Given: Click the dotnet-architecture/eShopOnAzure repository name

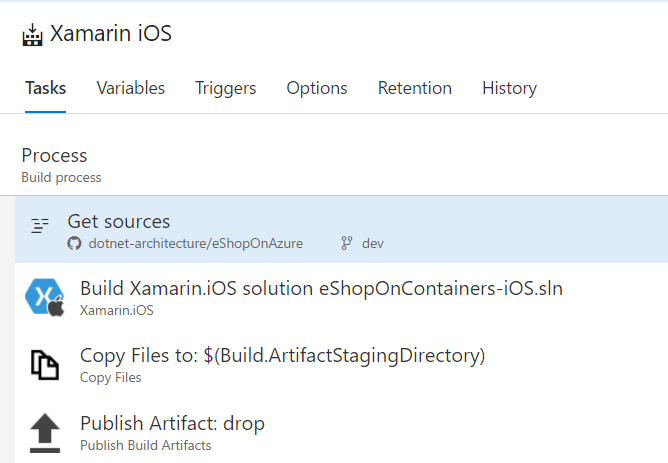Looking at the screenshot, I should click(x=196, y=243).
